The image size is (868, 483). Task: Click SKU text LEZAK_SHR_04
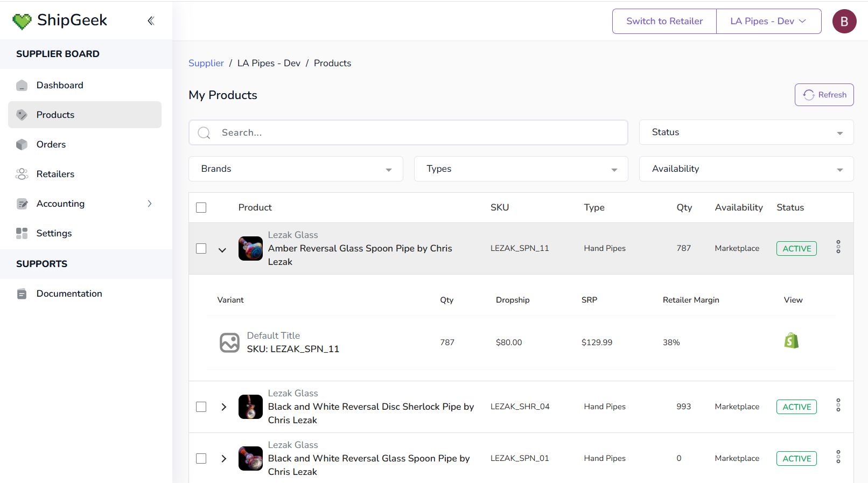520,407
